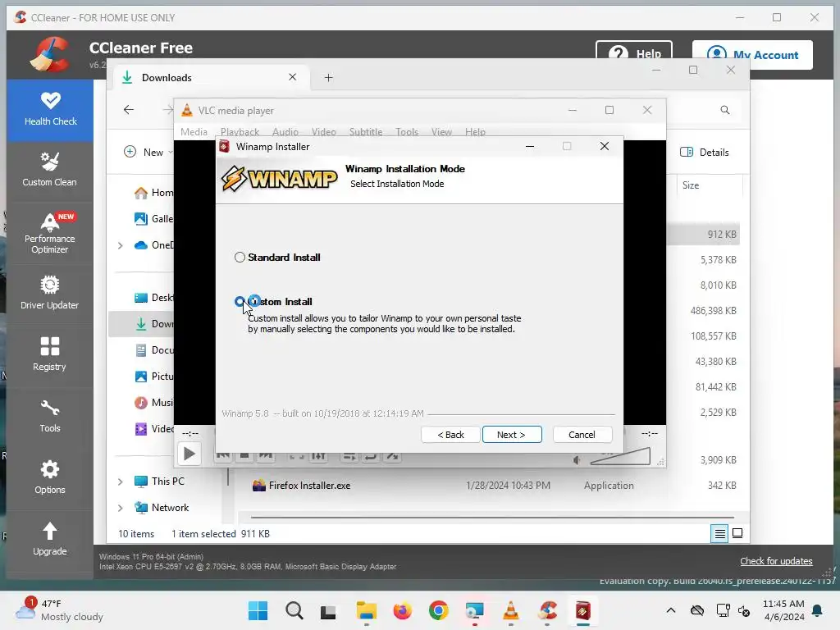Image resolution: width=840 pixels, height=630 pixels.
Task: Click Next in the Winamp Installer
Action: [x=512, y=435]
